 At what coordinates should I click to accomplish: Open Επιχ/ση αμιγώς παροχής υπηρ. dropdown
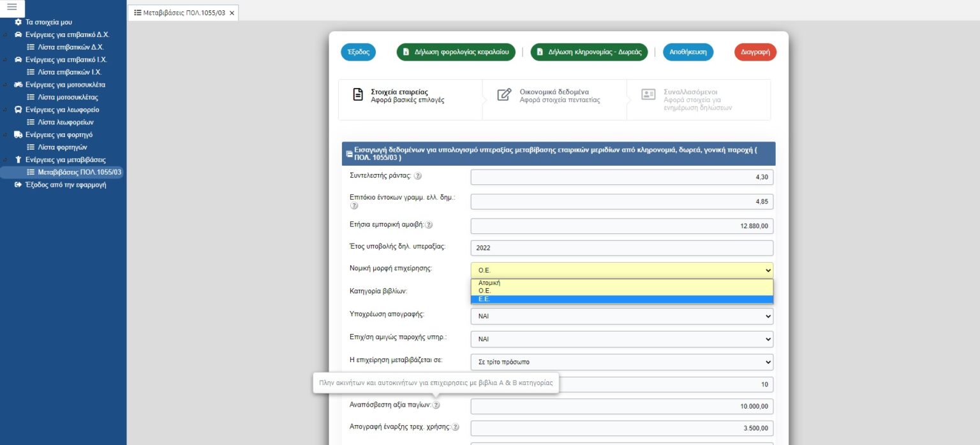[621, 339]
